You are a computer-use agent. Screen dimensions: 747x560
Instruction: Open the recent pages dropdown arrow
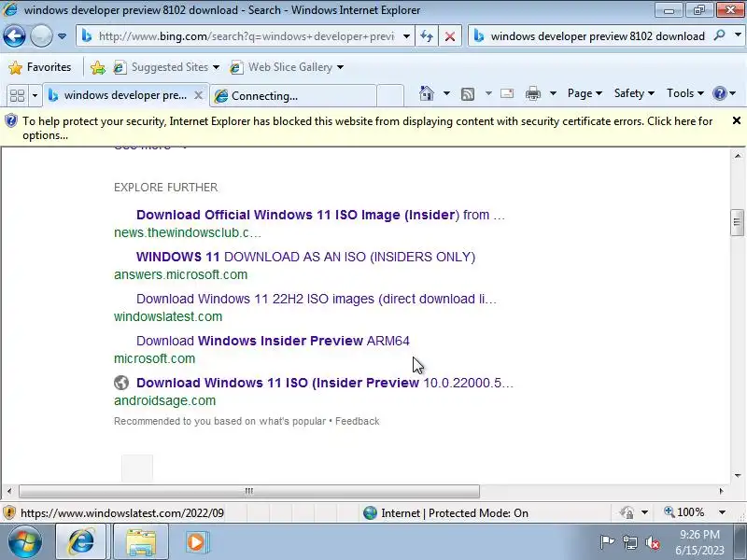click(62, 36)
